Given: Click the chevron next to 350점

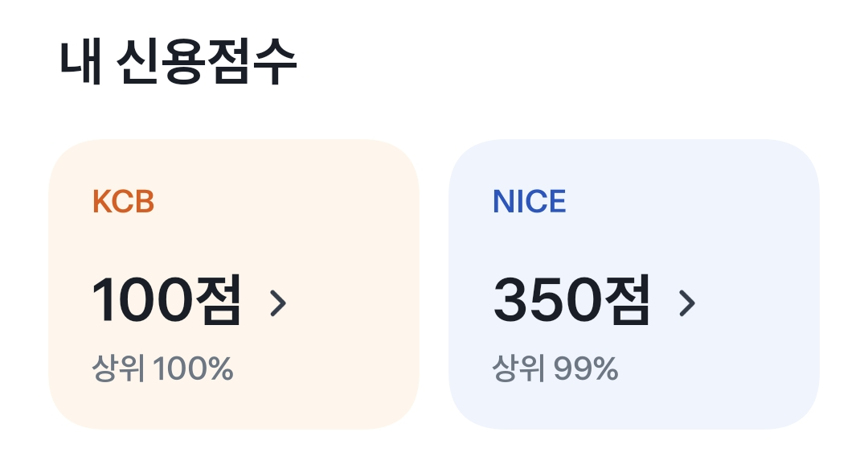Looking at the screenshot, I should (x=686, y=303).
